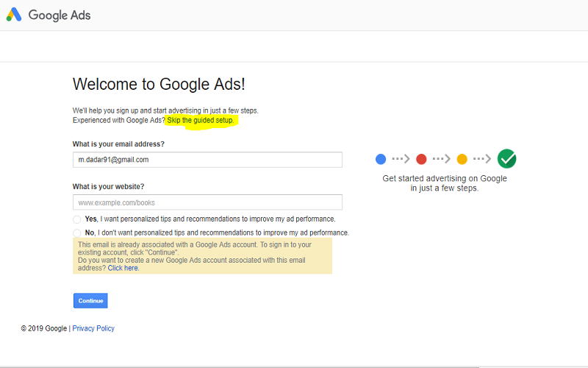Click "We'll help you sign up" text
The image size is (588, 368).
(165, 111)
